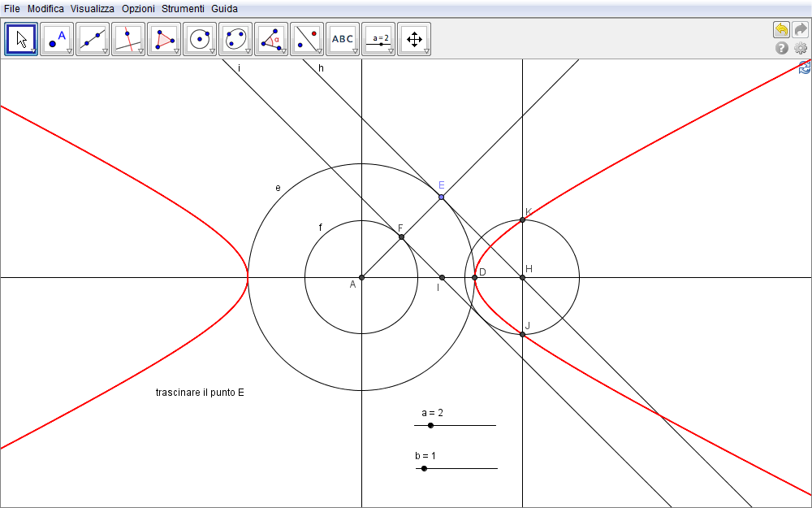The height and width of the screenshot is (508, 812).
Task: Click the blue refresh views icon
Action: 805,67
